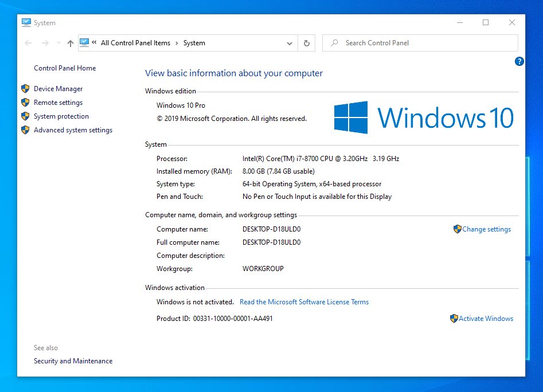Click the Windows is not activated text
This screenshot has width=543, height=392.
(195, 302)
